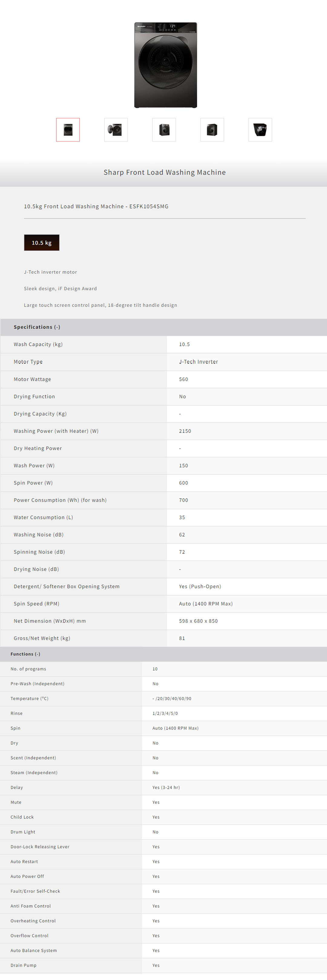327x980 pixels.
Task: Click the Delay value Yes (3-24 hr)
Action: 166,787
